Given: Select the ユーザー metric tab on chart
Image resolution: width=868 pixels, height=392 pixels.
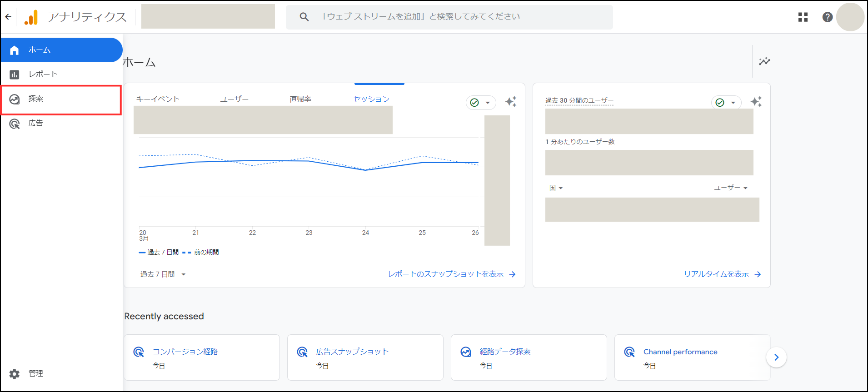Looking at the screenshot, I should (x=234, y=99).
